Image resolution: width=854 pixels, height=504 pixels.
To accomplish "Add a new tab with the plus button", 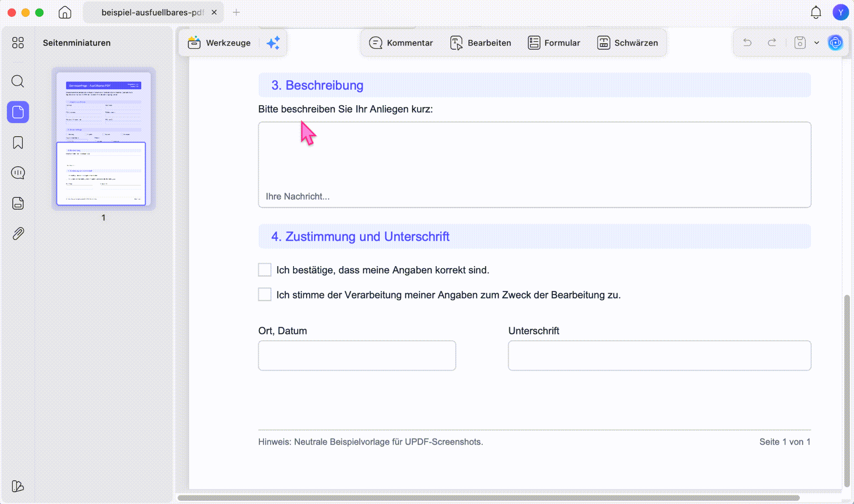I will tap(236, 12).
